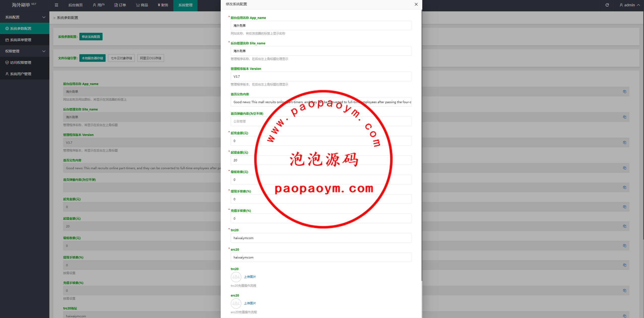
Task: Click 上传图片 link for trc20
Action: point(250,277)
